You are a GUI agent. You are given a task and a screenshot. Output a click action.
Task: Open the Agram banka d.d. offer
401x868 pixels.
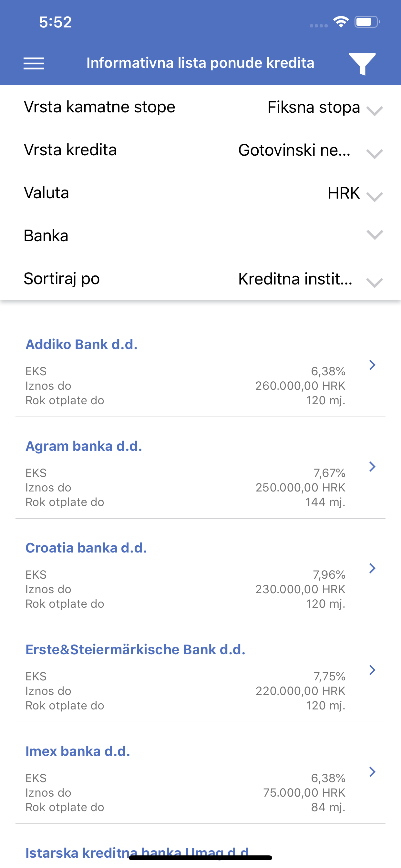[x=84, y=446]
